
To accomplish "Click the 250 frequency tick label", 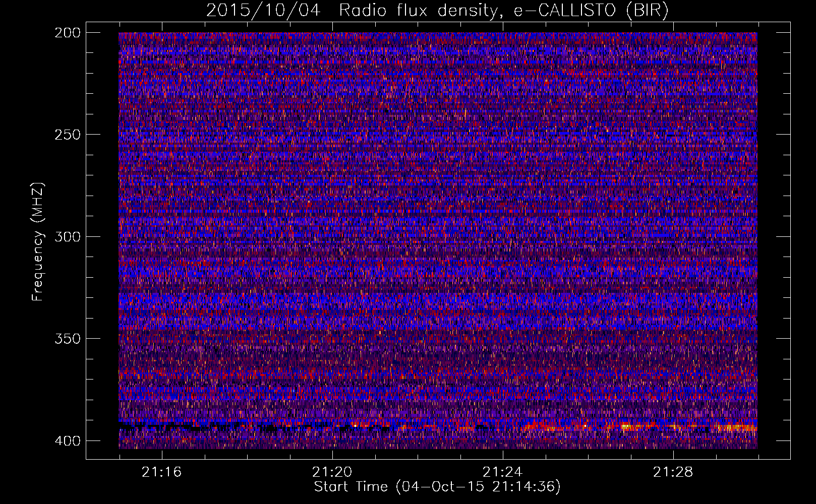I will [68, 135].
